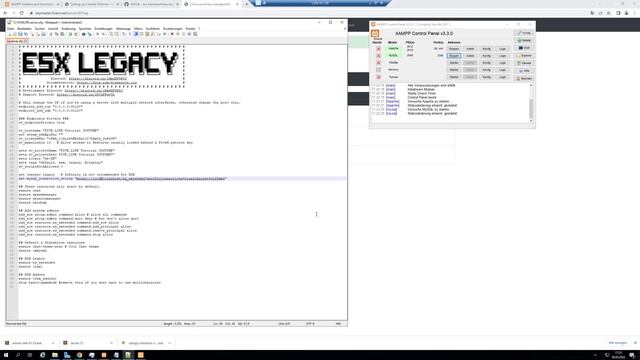Expand options for the first downloaded server file
The width and height of the screenshot is (640, 360).
(53, 343)
